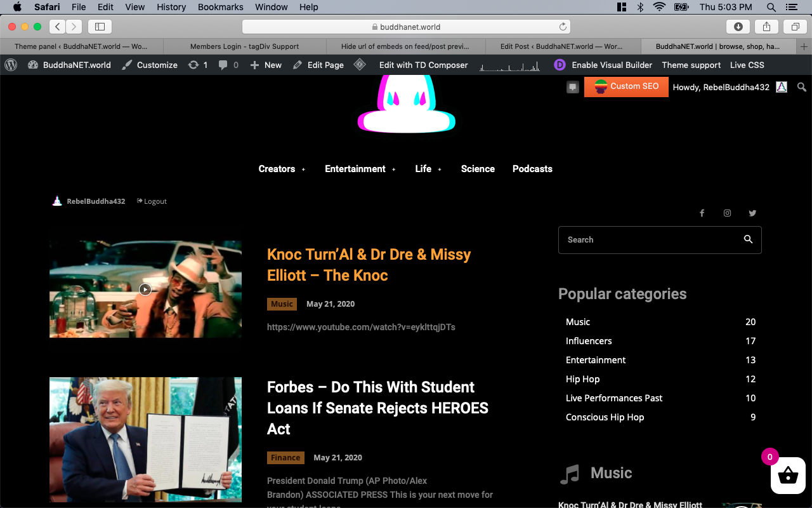This screenshot has width=812, height=508.
Task: Open the Hip Hop popular category
Action: pos(582,379)
